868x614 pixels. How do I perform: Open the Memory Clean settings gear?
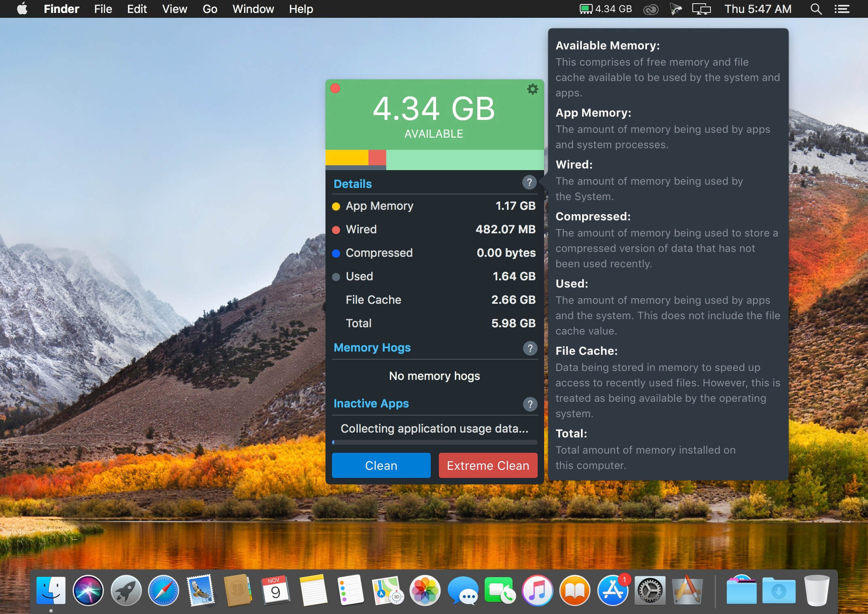(x=532, y=89)
